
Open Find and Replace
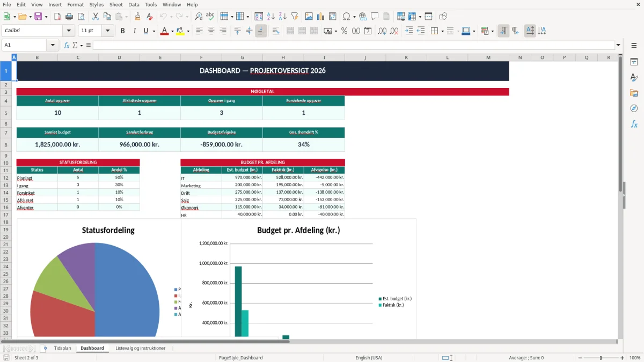pyautogui.click(x=199, y=17)
